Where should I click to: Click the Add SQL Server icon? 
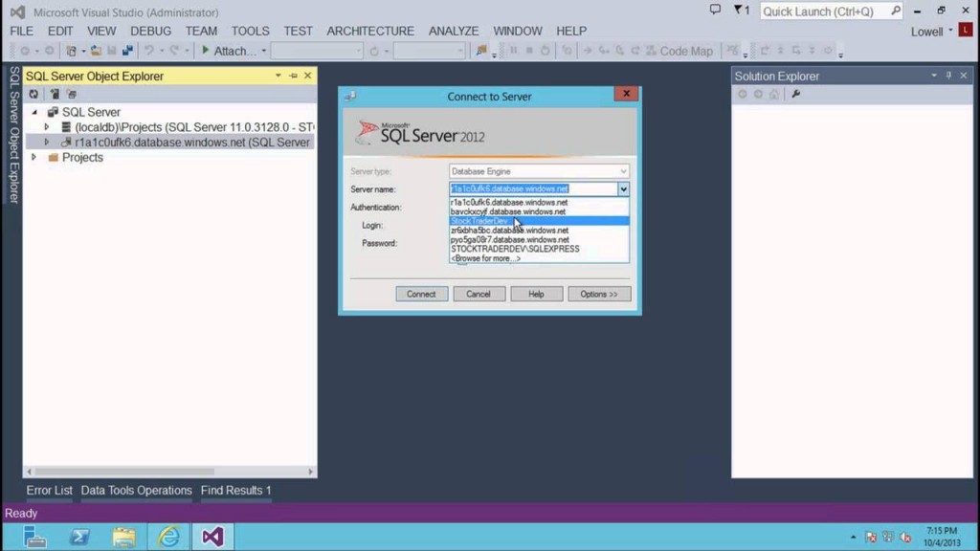point(54,95)
